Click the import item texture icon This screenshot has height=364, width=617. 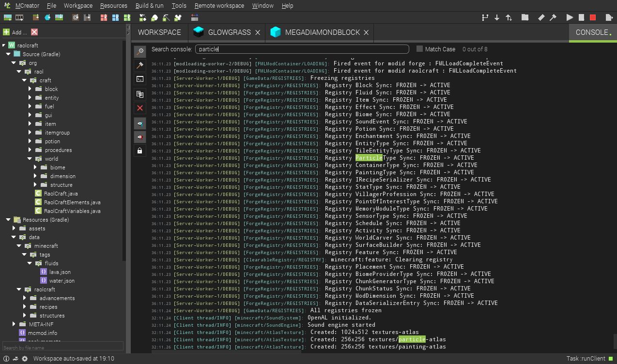47,17
